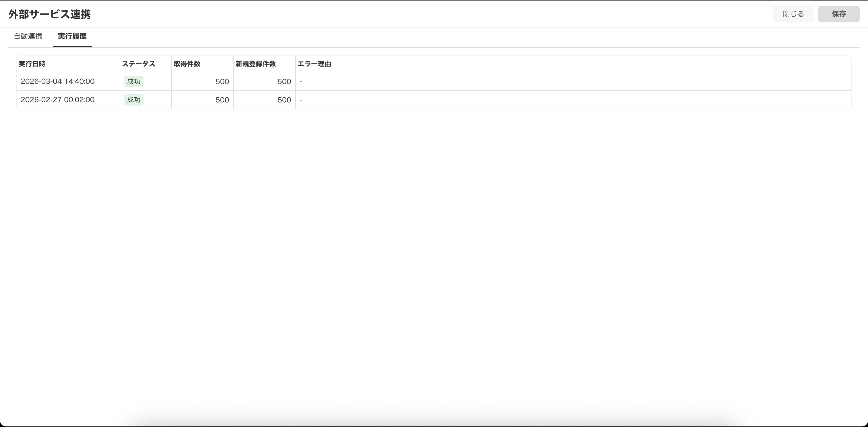Click エラー理由 dash in the second row

pos(301,100)
